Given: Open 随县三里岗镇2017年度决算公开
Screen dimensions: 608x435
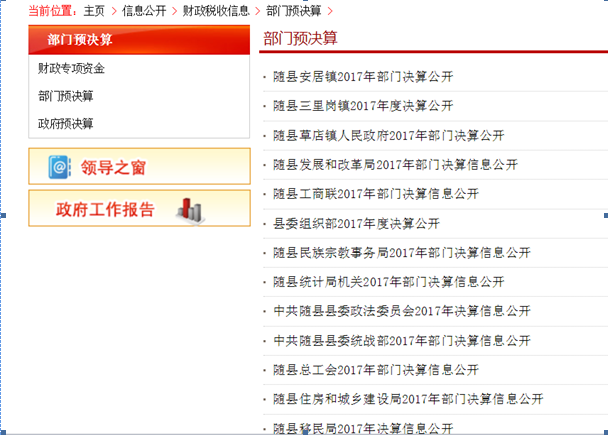Looking at the screenshot, I should [x=363, y=105].
